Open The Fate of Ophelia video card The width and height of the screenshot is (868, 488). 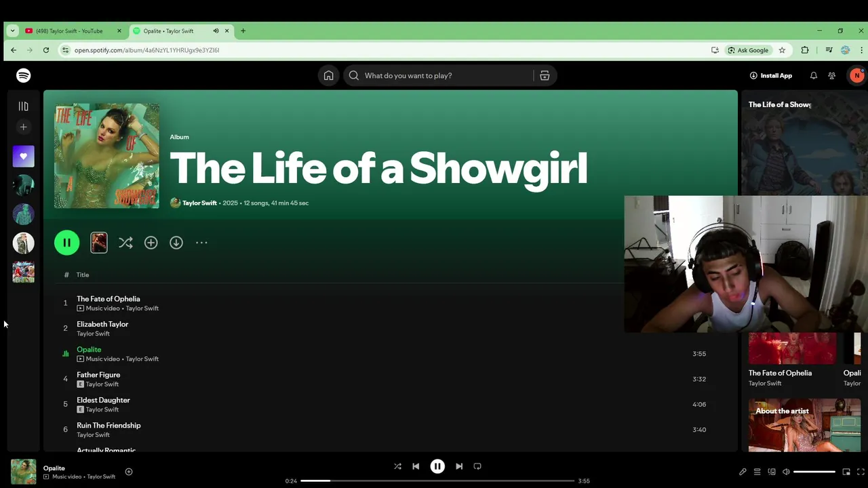pos(792,359)
